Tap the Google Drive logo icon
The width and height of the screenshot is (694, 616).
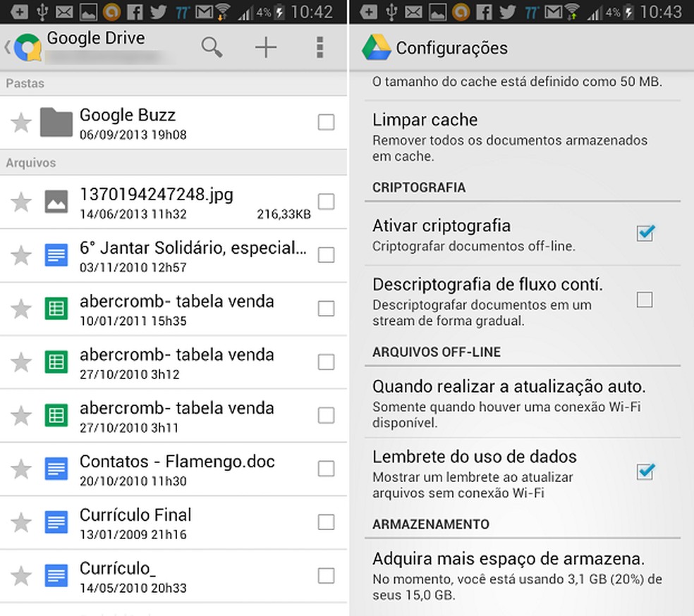tap(26, 47)
